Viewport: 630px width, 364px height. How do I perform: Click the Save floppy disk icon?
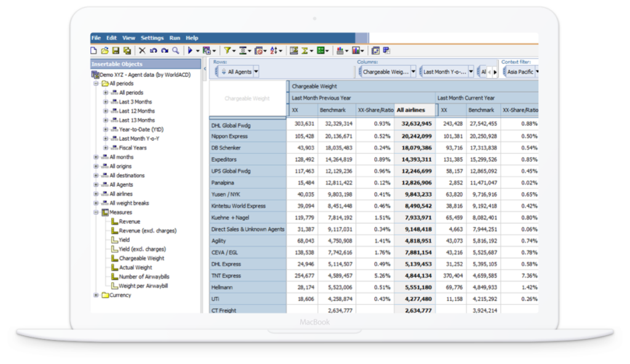pyautogui.click(x=116, y=50)
